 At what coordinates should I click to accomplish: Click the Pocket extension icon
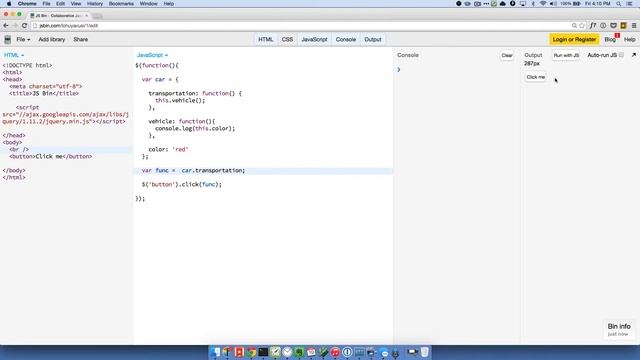[x=613, y=25]
